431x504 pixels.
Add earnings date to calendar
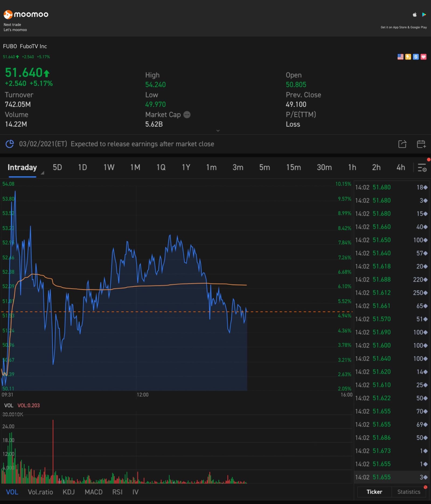coord(421,144)
